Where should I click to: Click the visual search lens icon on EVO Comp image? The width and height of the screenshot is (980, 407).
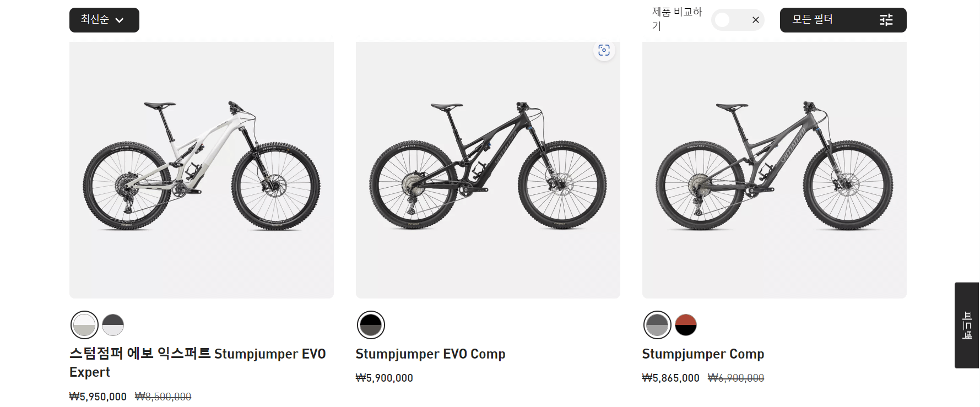[x=604, y=50]
